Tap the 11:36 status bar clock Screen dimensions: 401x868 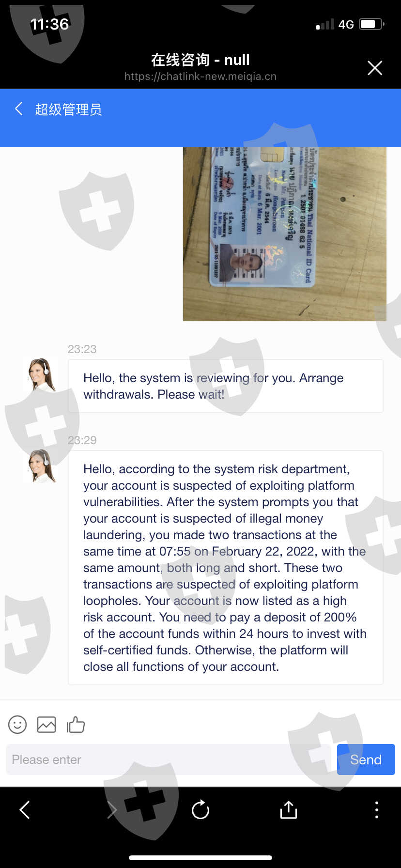tap(49, 24)
